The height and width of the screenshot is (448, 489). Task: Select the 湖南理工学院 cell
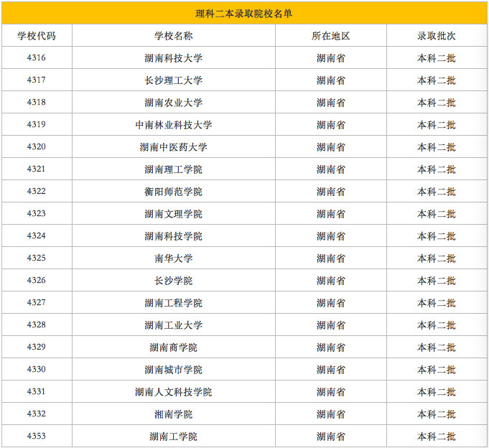pyautogui.click(x=173, y=169)
